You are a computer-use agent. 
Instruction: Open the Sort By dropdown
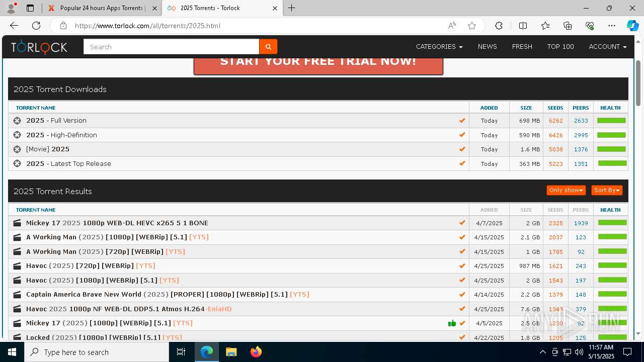pos(607,190)
